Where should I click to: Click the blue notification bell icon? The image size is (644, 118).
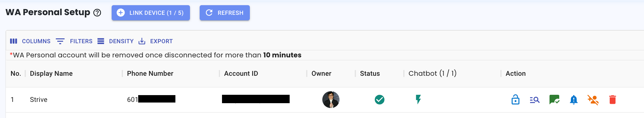pos(574,100)
